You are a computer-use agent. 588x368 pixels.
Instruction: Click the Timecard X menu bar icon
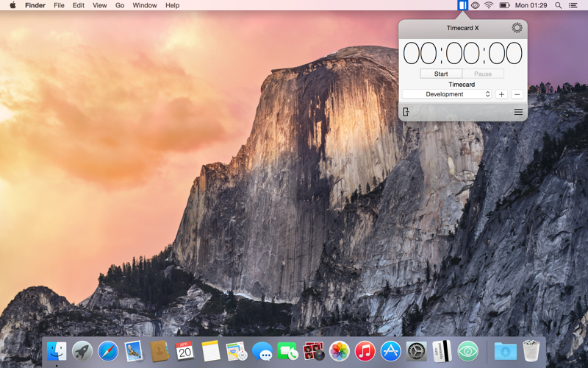pyautogui.click(x=462, y=5)
